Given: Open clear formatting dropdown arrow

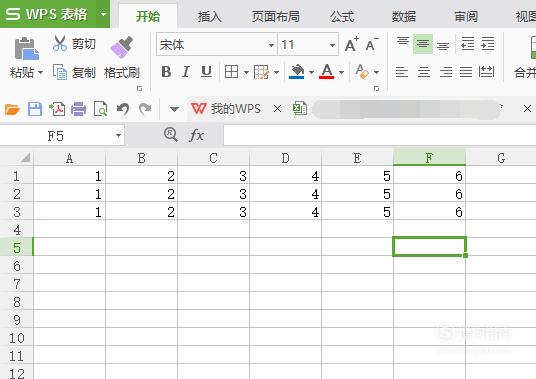Looking at the screenshot, I should (x=376, y=72).
